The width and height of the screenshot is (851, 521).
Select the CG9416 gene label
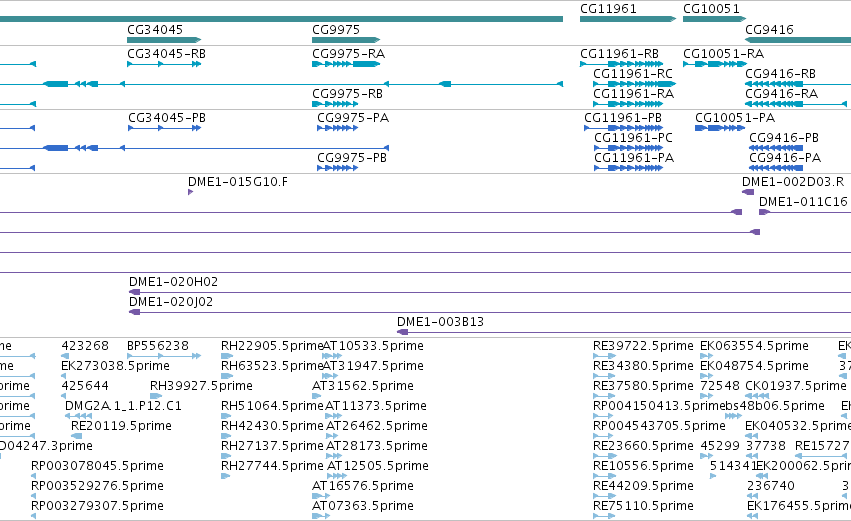click(x=769, y=30)
